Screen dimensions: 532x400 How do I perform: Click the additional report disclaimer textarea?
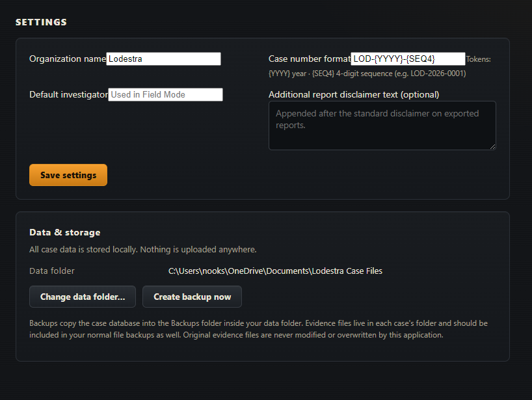[x=382, y=126]
